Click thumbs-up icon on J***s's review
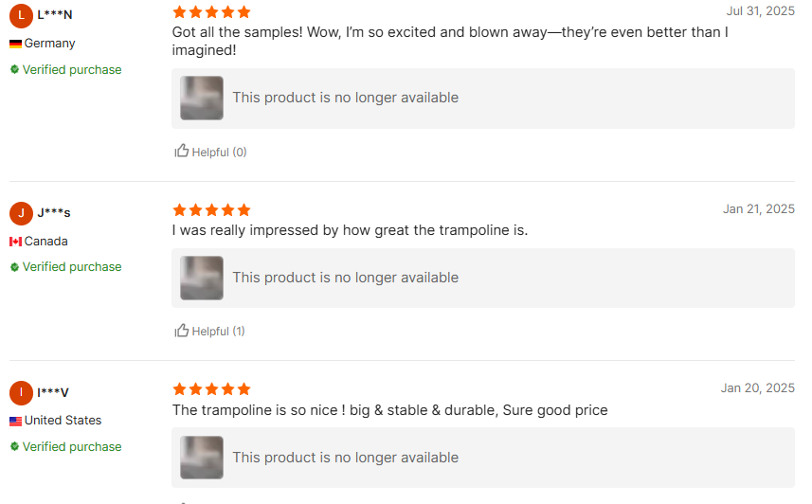Image resolution: width=812 pixels, height=504 pixels. (x=182, y=331)
